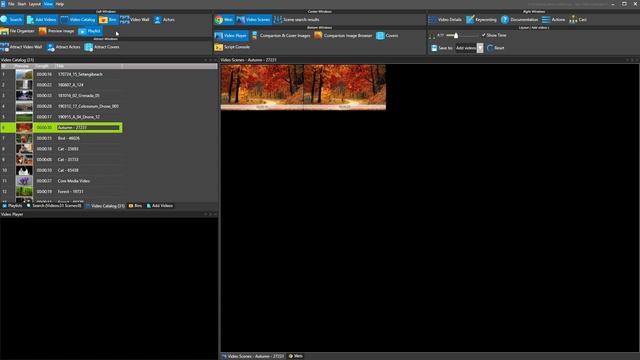Open Attract Actors window
This screenshot has height=360, width=640.
click(x=64, y=47)
